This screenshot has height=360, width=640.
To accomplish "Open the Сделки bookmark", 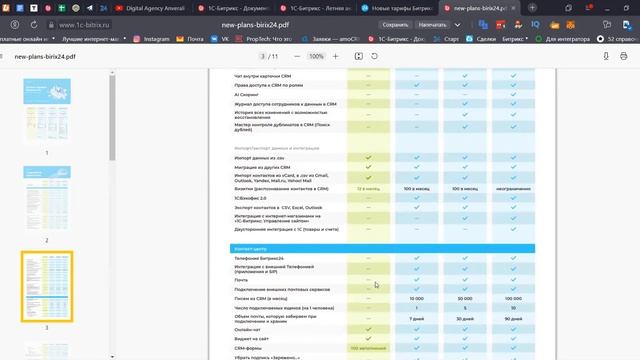I will pyautogui.click(x=481, y=39).
